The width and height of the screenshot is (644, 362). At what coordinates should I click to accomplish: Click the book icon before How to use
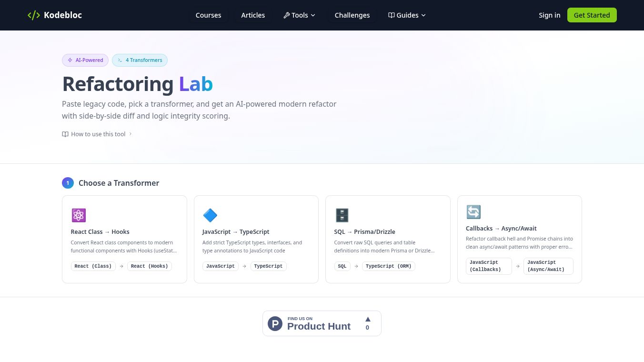click(65, 134)
